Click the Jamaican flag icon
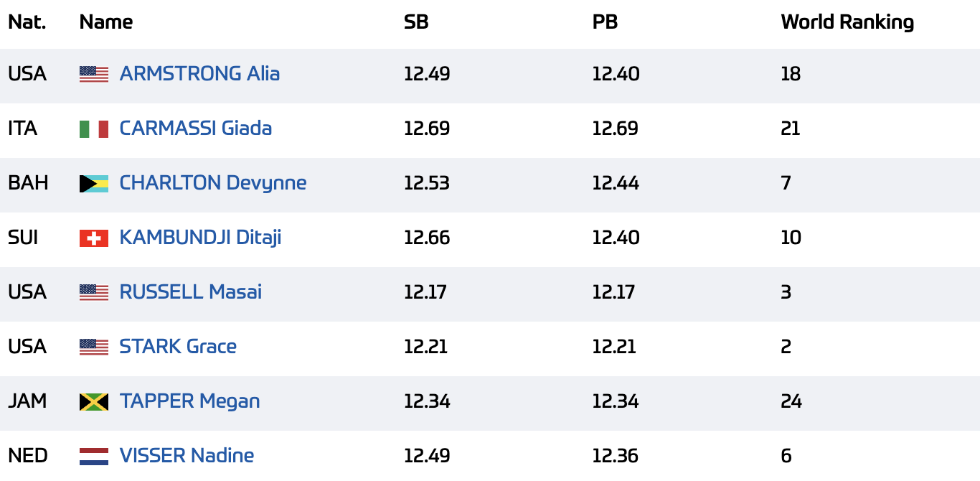 tap(94, 402)
